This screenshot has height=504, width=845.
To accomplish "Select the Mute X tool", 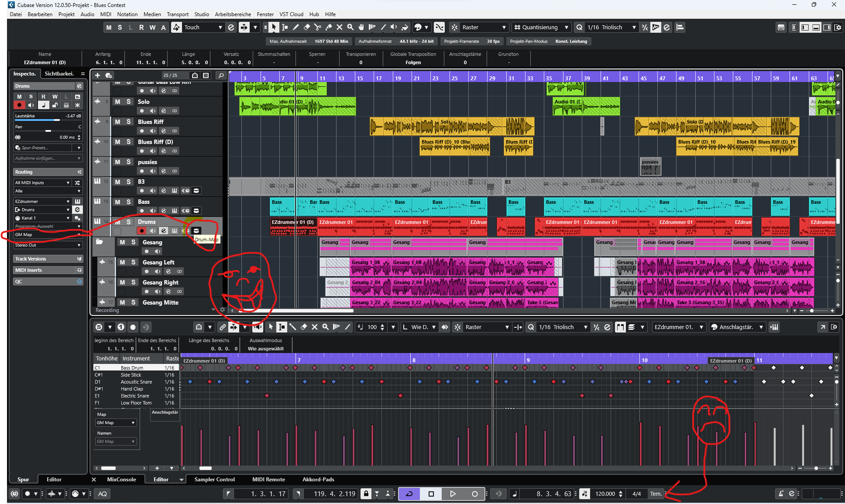I will (340, 27).
